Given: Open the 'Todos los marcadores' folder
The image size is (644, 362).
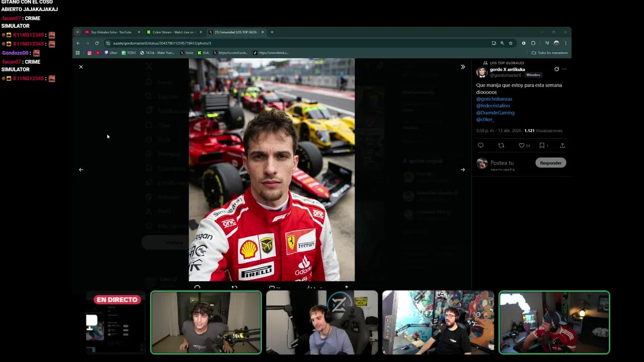Looking at the screenshot, I should [x=550, y=53].
